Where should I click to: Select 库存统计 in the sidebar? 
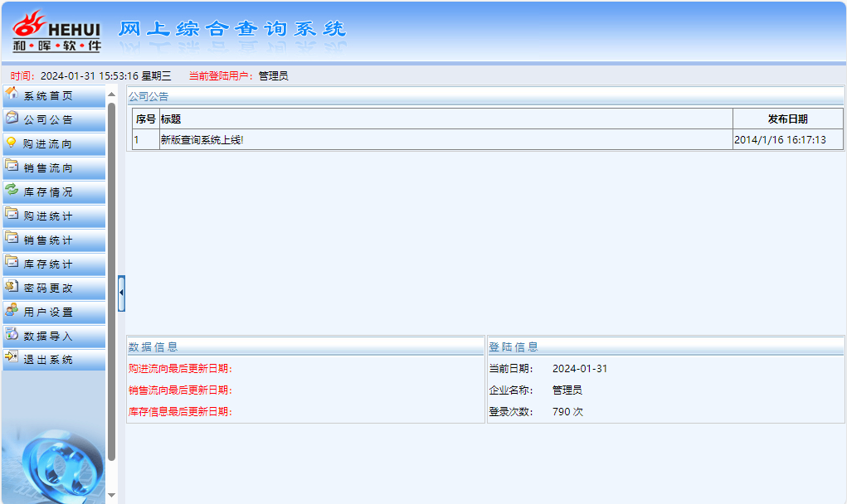point(48,264)
